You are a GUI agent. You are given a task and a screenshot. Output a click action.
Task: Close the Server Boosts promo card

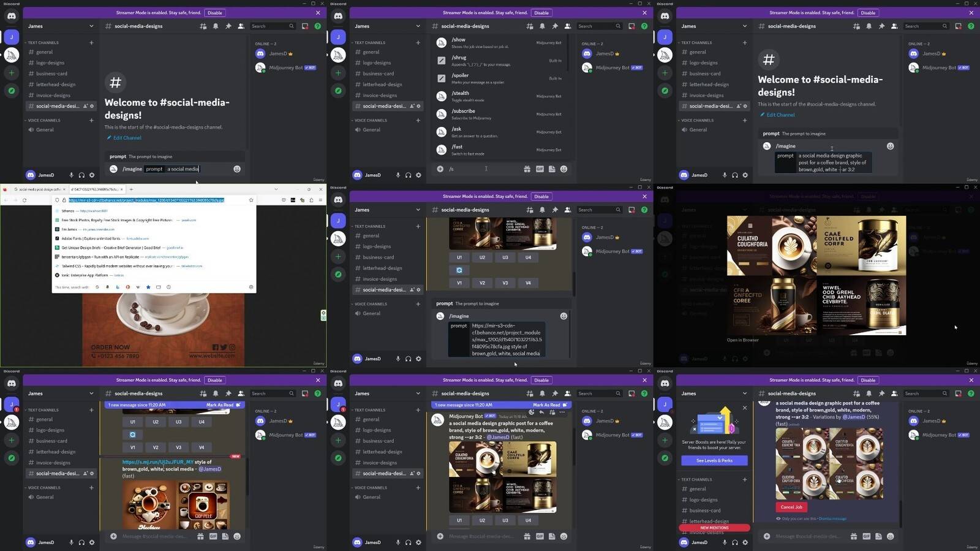(x=745, y=408)
